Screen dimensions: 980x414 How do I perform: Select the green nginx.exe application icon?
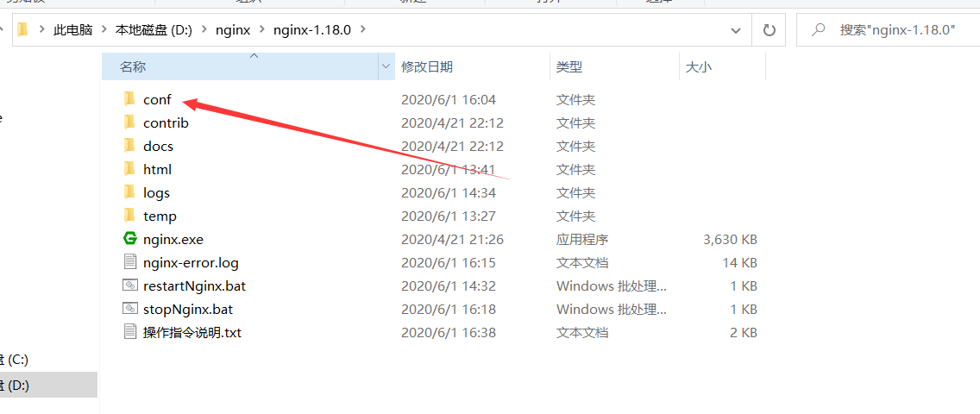(129, 239)
